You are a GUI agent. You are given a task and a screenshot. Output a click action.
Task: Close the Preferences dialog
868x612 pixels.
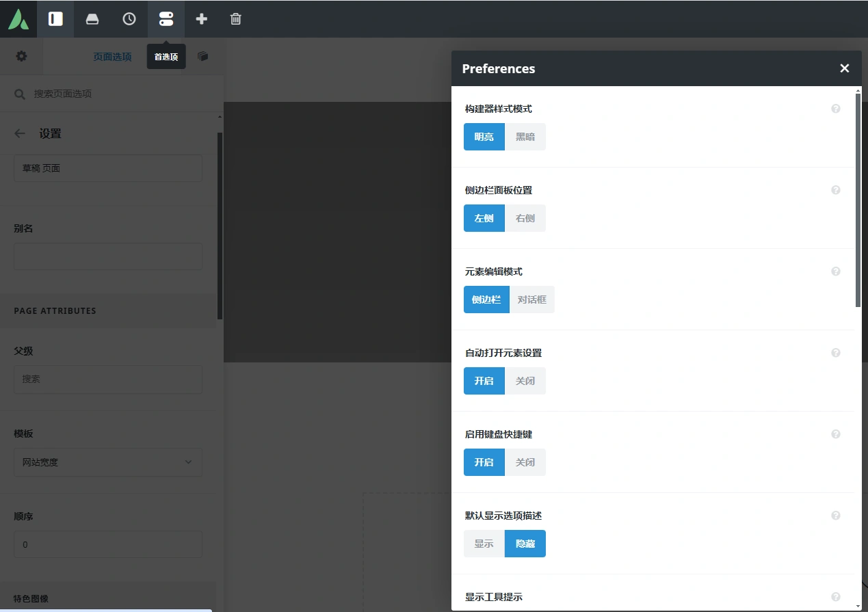point(844,68)
